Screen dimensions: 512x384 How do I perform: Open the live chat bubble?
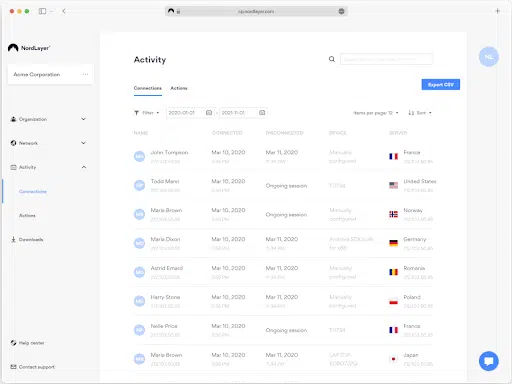[489, 361]
